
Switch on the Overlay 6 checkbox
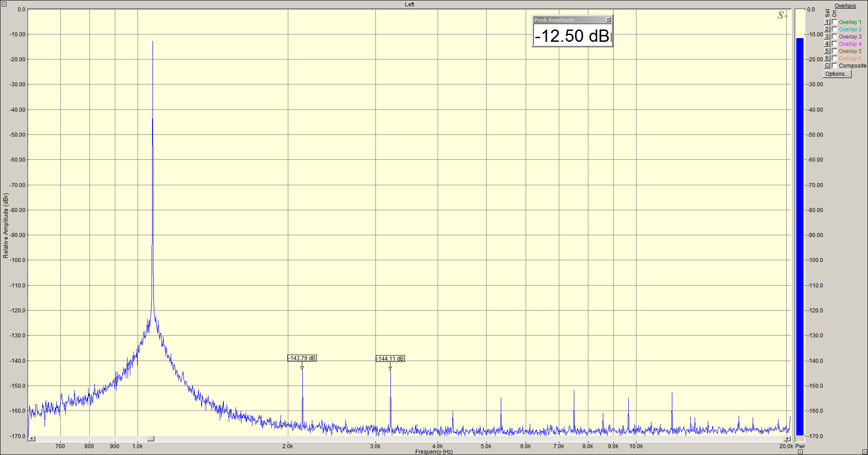[x=834, y=58]
